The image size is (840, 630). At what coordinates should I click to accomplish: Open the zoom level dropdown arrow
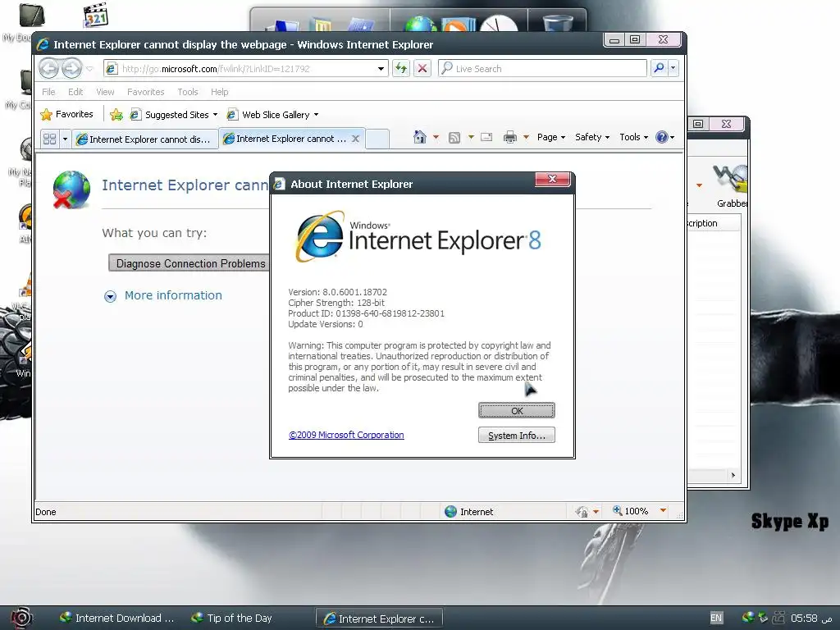pos(663,510)
